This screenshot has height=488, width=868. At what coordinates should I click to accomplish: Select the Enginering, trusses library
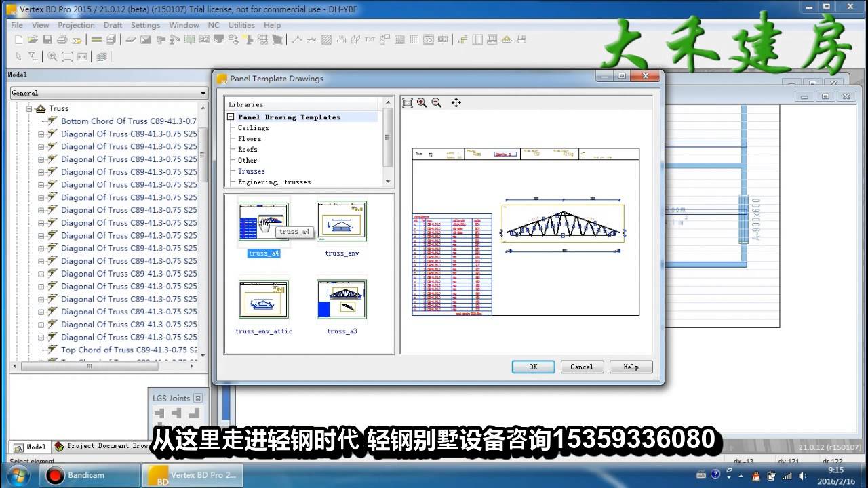pyautogui.click(x=274, y=182)
